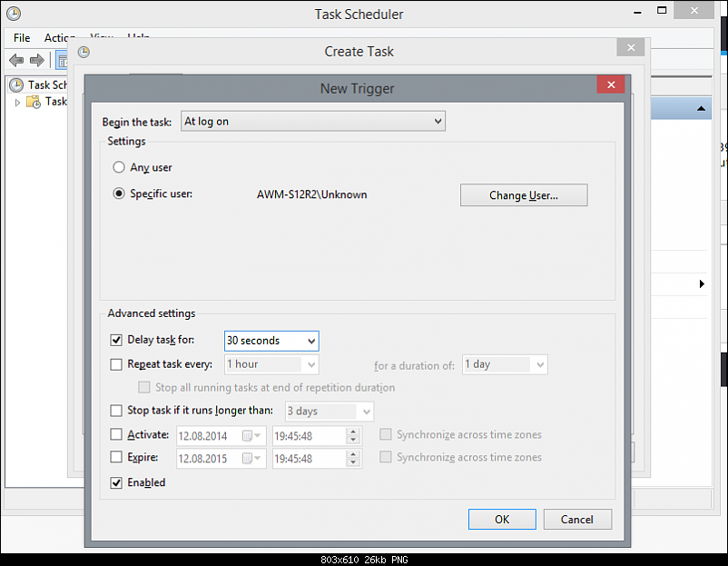Enable the Repeat task every checkbox
Viewport: 728px width, 566px height.
(x=116, y=363)
